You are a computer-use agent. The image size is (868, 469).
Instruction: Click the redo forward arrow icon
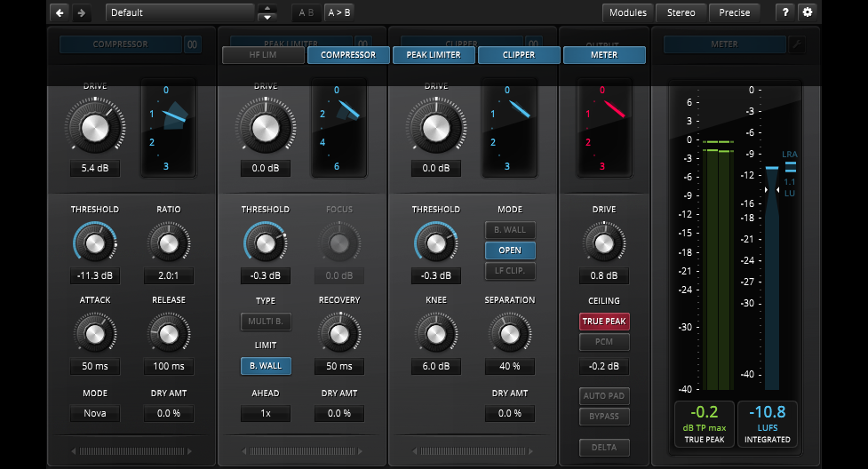81,12
